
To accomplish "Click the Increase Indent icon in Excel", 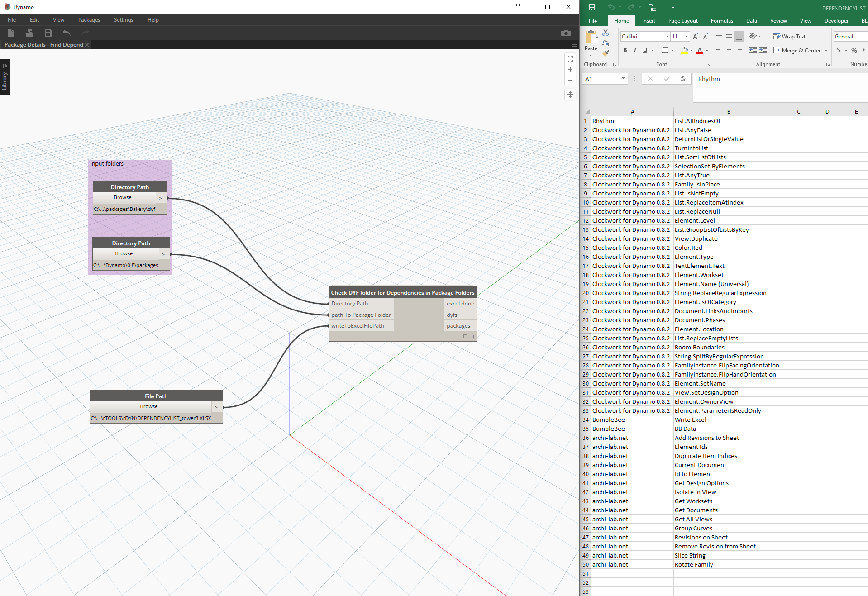I will pos(763,50).
